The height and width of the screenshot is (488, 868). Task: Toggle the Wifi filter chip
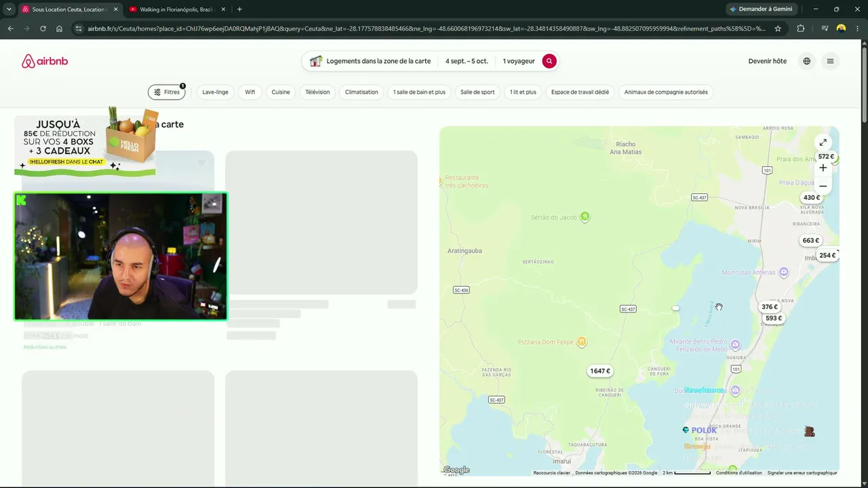pyautogui.click(x=250, y=92)
